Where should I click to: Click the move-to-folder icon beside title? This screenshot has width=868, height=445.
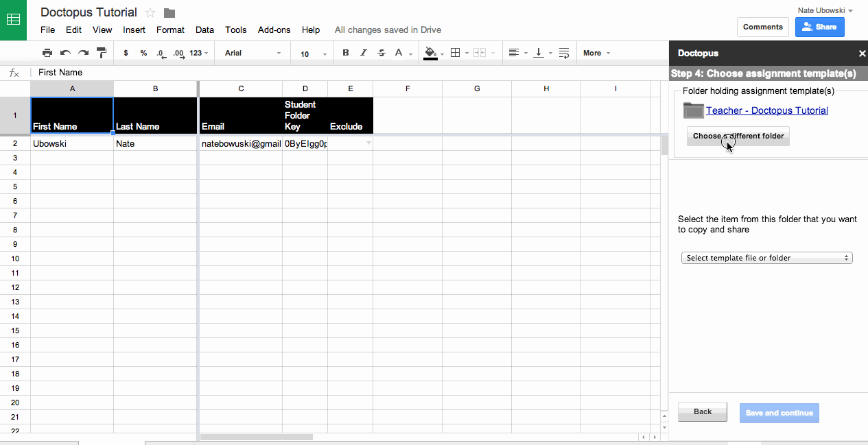click(169, 13)
